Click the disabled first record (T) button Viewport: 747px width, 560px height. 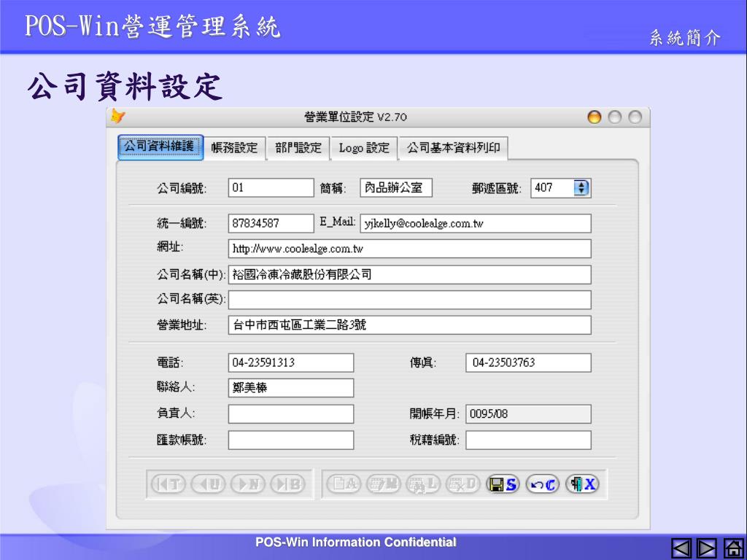click(x=168, y=484)
